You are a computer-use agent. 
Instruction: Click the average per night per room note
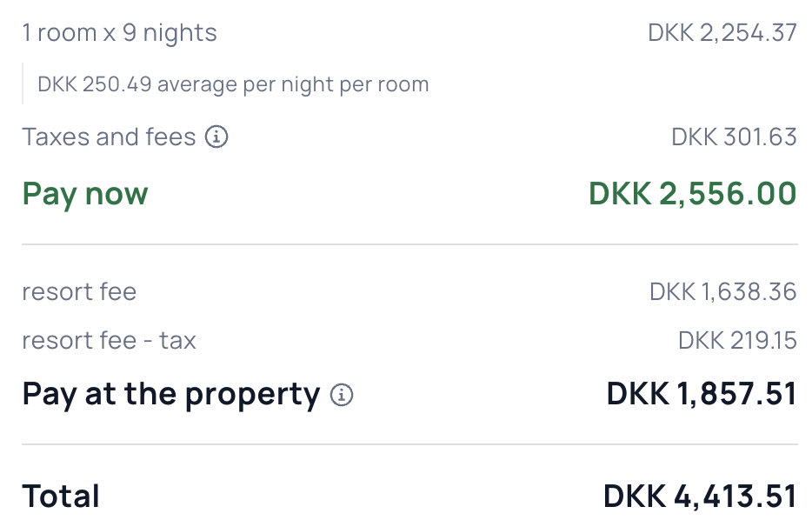pos(233,85)
